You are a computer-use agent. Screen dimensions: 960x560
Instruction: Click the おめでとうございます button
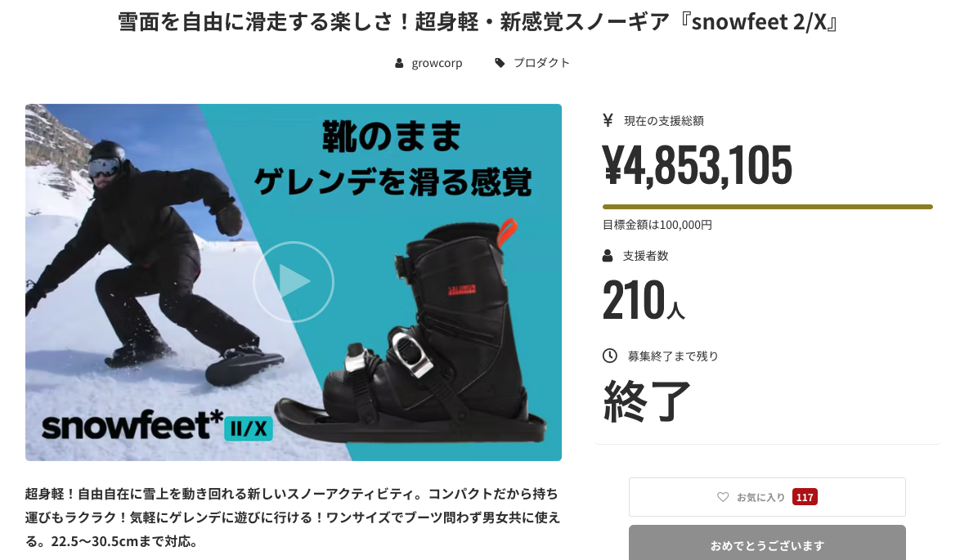pyautogui.click(x=767, y=543)
